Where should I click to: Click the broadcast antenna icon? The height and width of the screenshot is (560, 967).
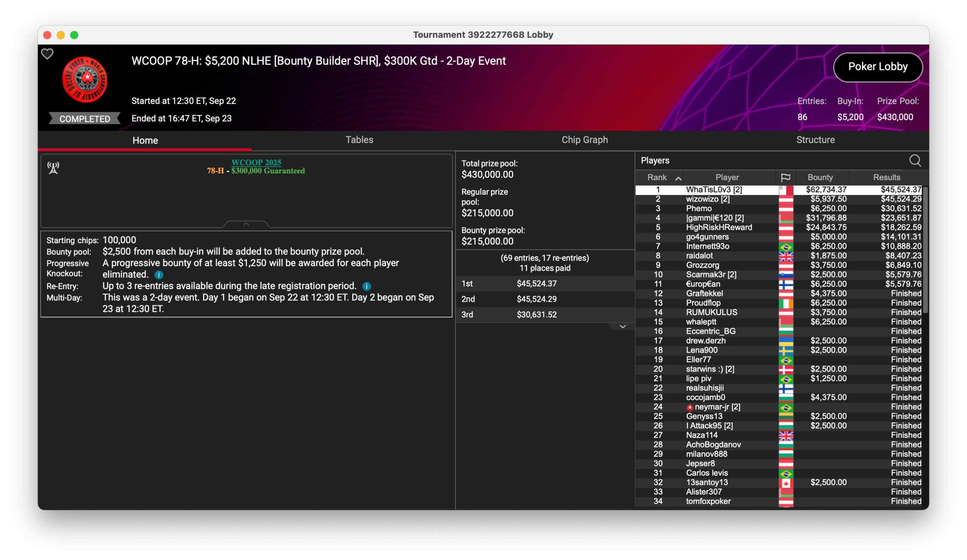(53, 168)
